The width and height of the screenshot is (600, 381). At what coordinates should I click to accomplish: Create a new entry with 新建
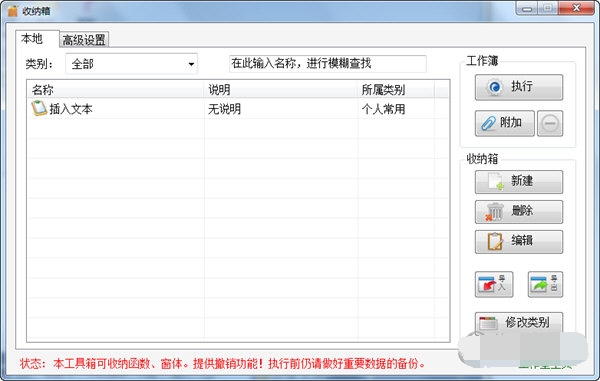519,182
